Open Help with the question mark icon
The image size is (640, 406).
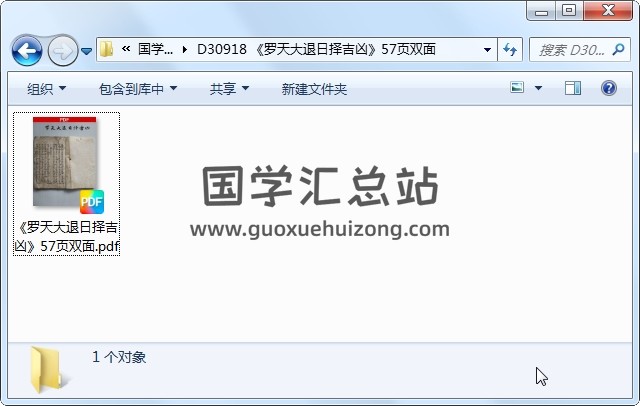click(x=608, y=88)
